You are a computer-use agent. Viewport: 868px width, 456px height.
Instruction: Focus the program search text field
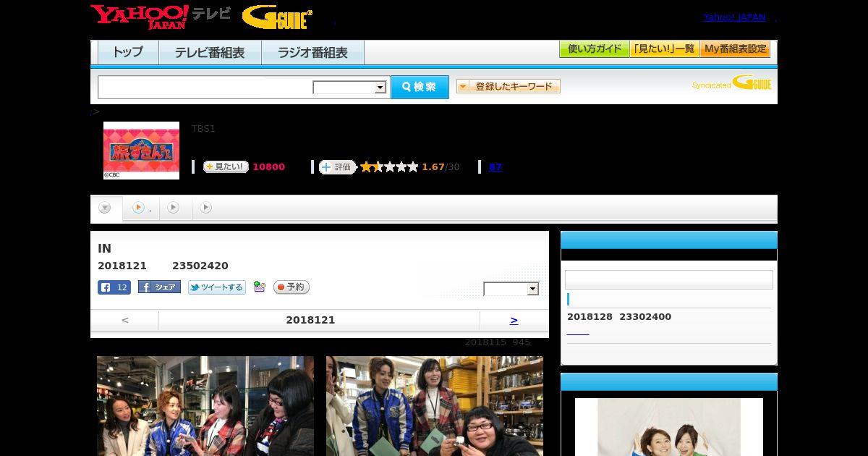click(x=205, y=87)
